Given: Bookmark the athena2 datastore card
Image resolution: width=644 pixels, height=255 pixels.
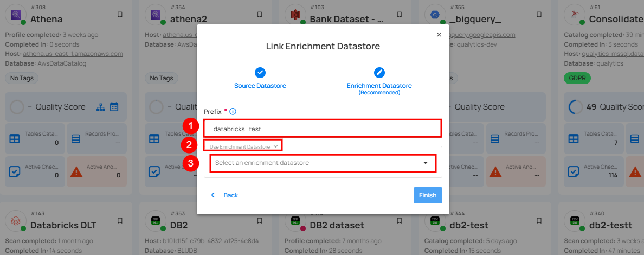Looking at the screenshot, I should coord(260,14).
